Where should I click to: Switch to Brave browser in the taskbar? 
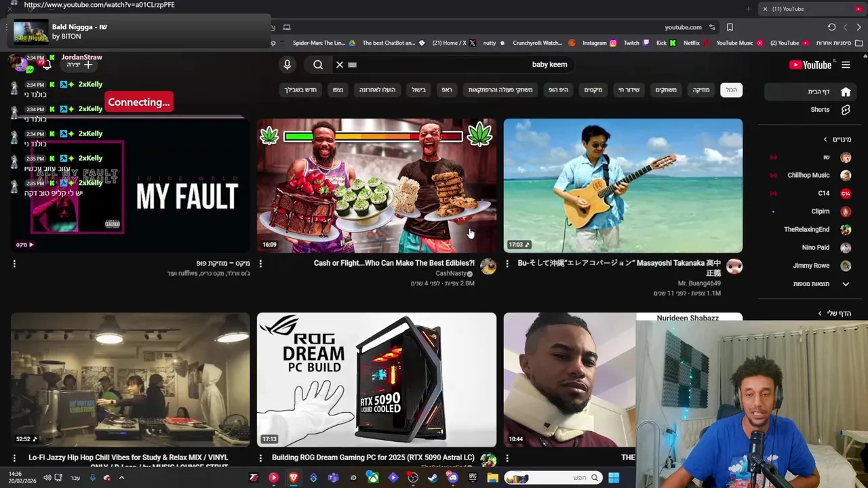294,478
